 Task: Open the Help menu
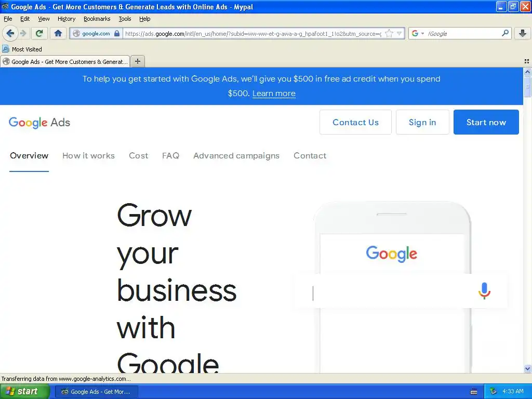[x=144, y=19]
